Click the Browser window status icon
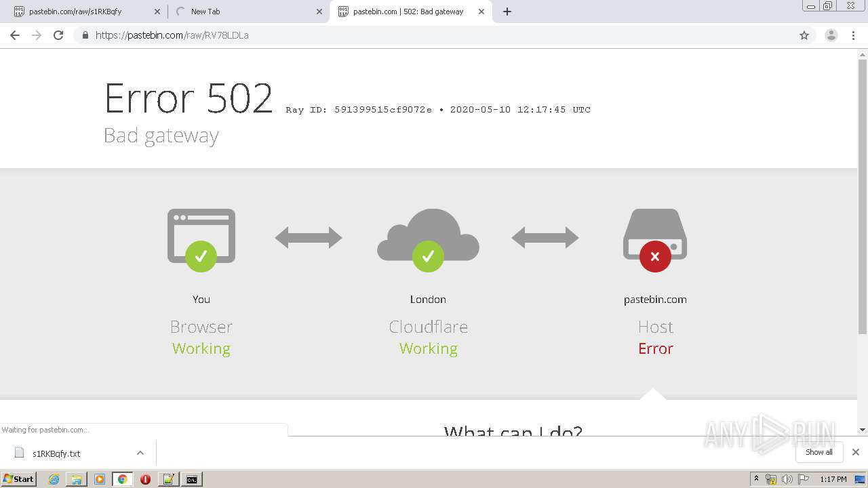The image size is (868, 488). (201, 240)
